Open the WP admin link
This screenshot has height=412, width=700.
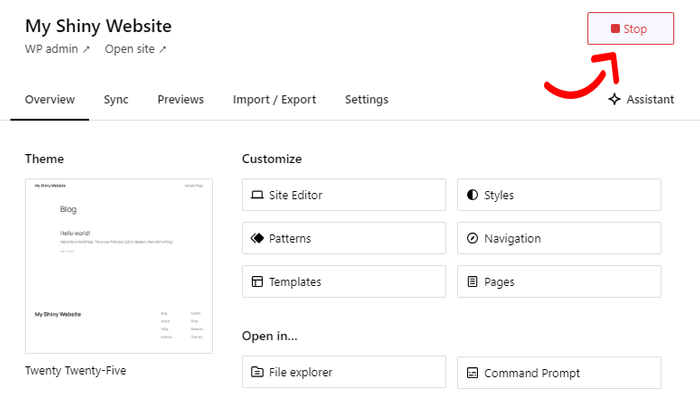[57, 49]
